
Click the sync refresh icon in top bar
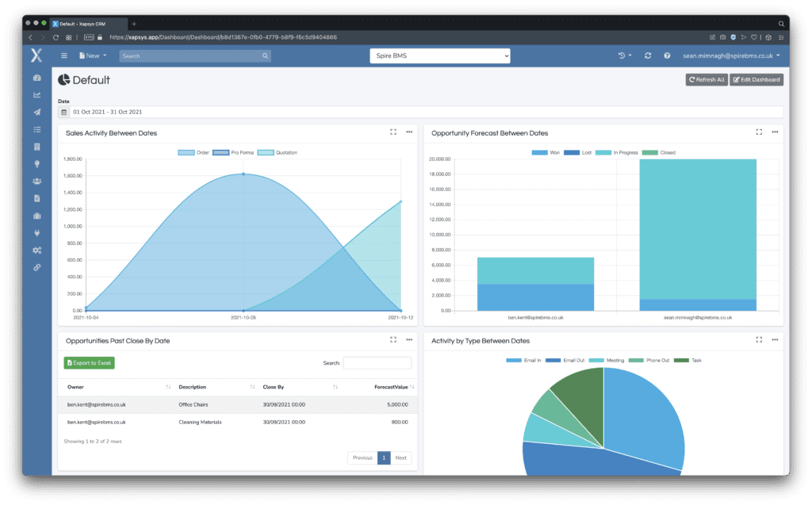[x=648, y=55]
